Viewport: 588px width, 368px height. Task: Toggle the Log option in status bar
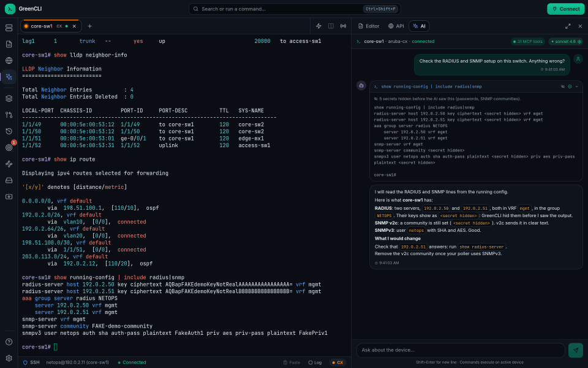click(315, 362)
